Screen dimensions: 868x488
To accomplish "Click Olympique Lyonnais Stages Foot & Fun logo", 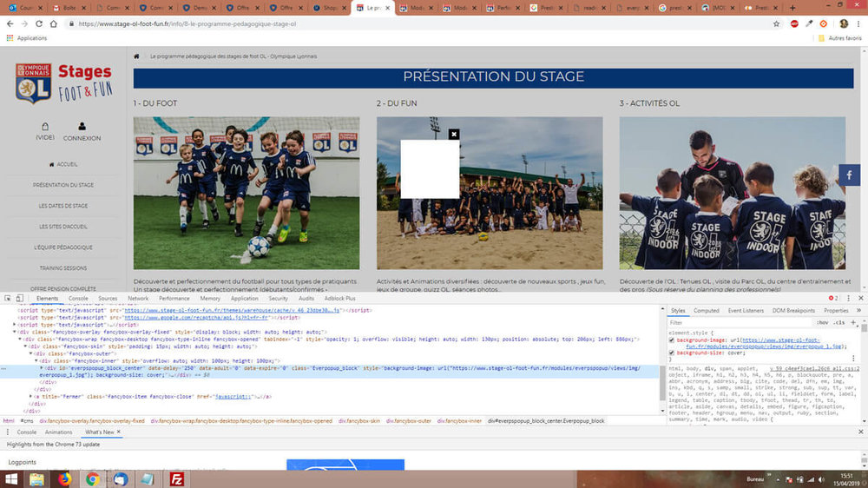I will [x=63, y=83].
